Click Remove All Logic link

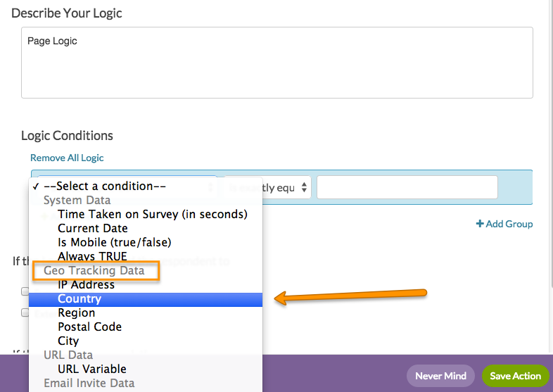[67, 158]
